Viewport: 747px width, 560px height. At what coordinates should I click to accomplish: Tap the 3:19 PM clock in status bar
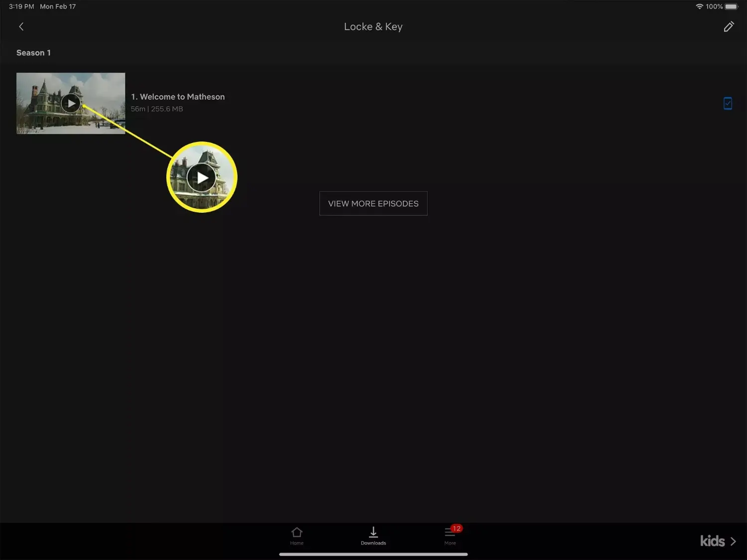point(21,6)
